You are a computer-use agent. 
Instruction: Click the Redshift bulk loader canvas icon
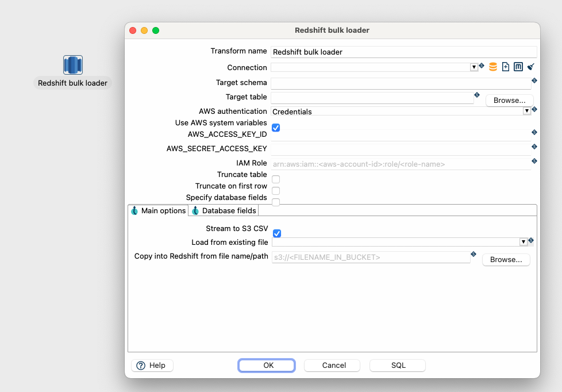point(73,65)
